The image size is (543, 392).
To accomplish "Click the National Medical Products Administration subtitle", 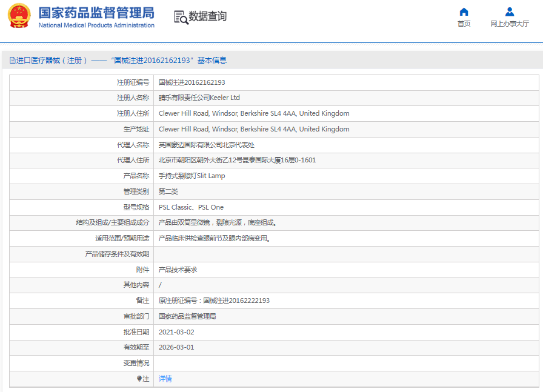I will (96, 25).
